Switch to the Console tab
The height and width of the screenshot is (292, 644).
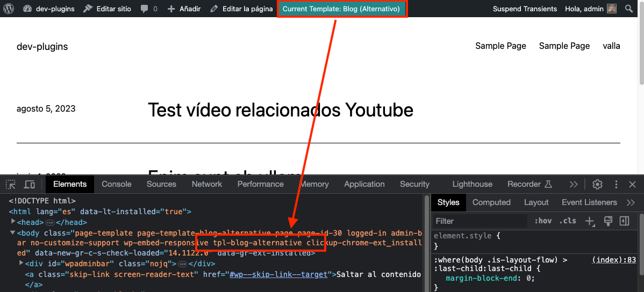click(x=117, y=184)
